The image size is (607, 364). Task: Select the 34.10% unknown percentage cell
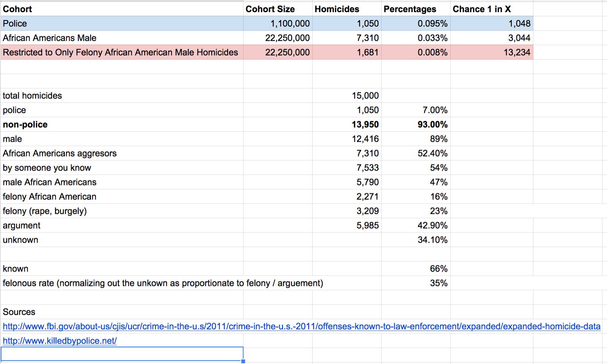(432, 240)
